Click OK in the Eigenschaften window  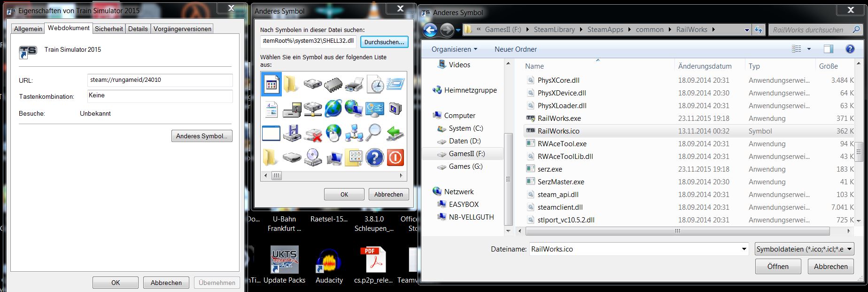[x=116, y=283]
